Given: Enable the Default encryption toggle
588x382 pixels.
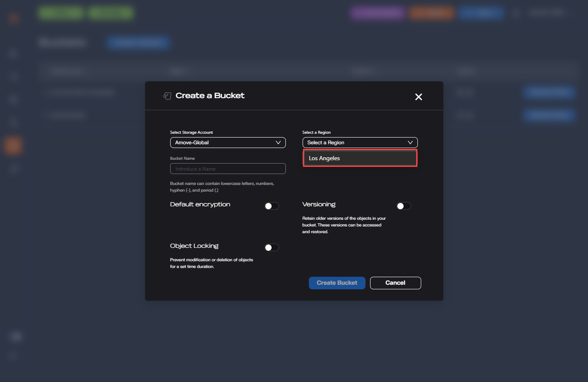Looking at the screenshot, I should [272, 206].
